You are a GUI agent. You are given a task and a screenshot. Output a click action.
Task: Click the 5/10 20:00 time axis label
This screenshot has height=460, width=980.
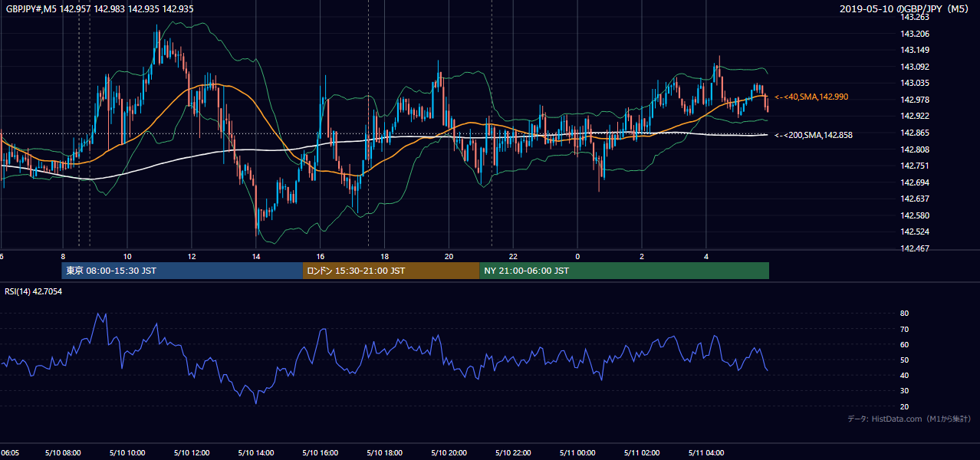pos(449,453)
